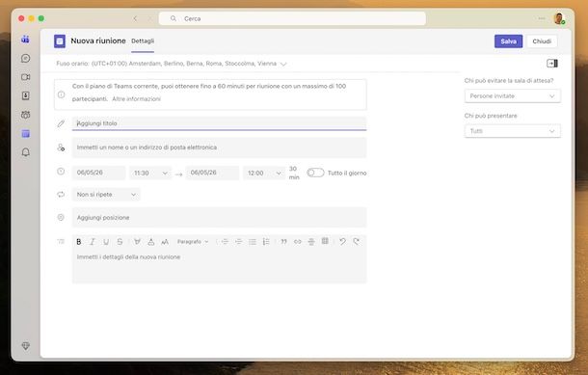588x375 pixels.
Task: Open the three-dots more menu at top
Action: click(542, 18)
